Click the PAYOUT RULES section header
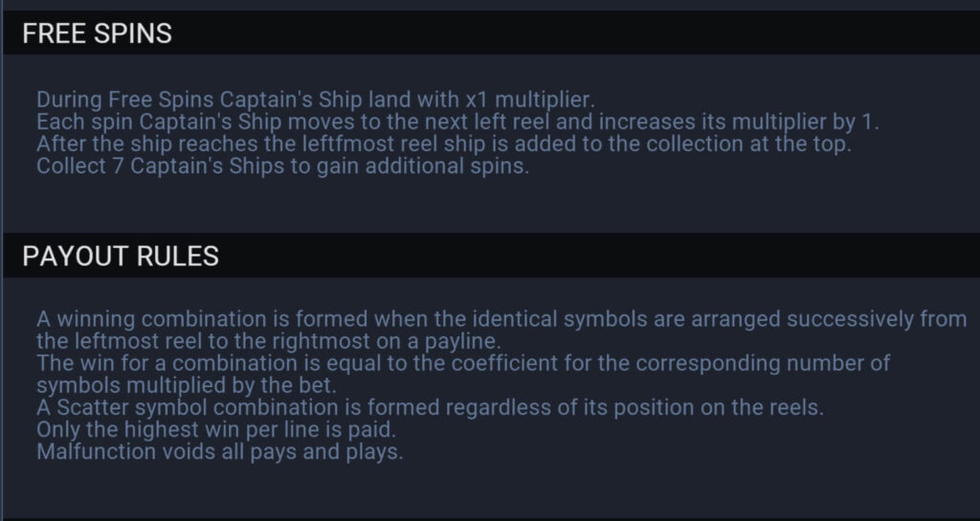This screenshot has height=521, width=980. [x=491, y=255]
